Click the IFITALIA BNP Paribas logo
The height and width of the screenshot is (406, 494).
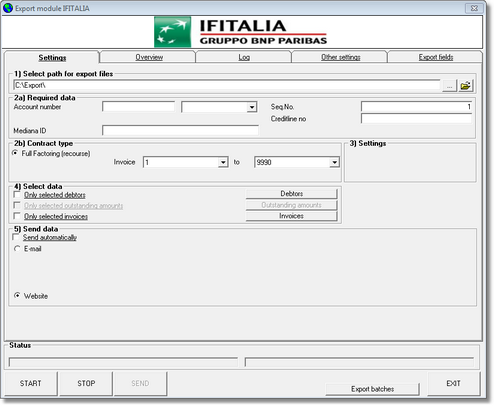pyautogui.click(x=241, y=32)
